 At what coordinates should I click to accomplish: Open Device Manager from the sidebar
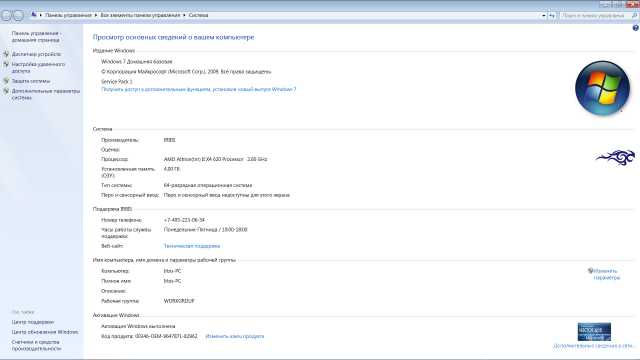pos(36,54)
